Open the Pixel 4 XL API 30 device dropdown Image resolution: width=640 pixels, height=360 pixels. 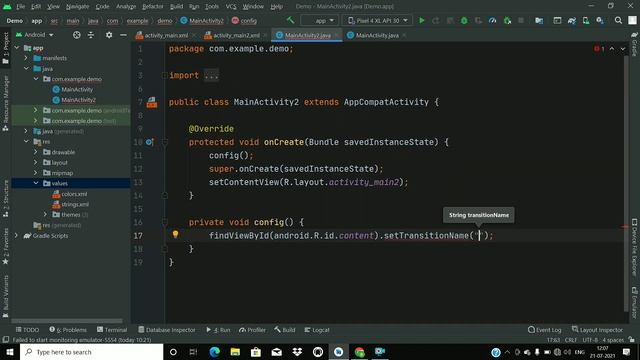(378, 20)
